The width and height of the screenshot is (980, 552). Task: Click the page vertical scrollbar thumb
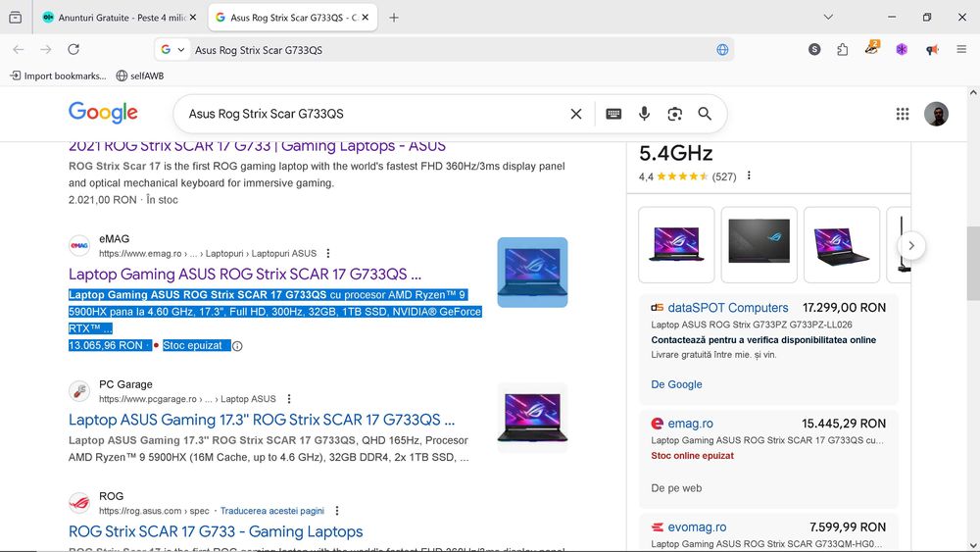coord(973,266)
